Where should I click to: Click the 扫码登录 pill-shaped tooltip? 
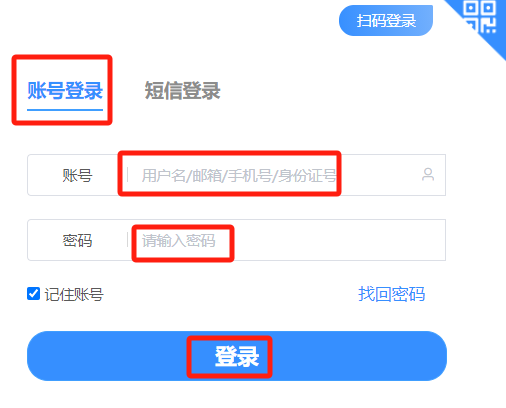tap(386, 20)
